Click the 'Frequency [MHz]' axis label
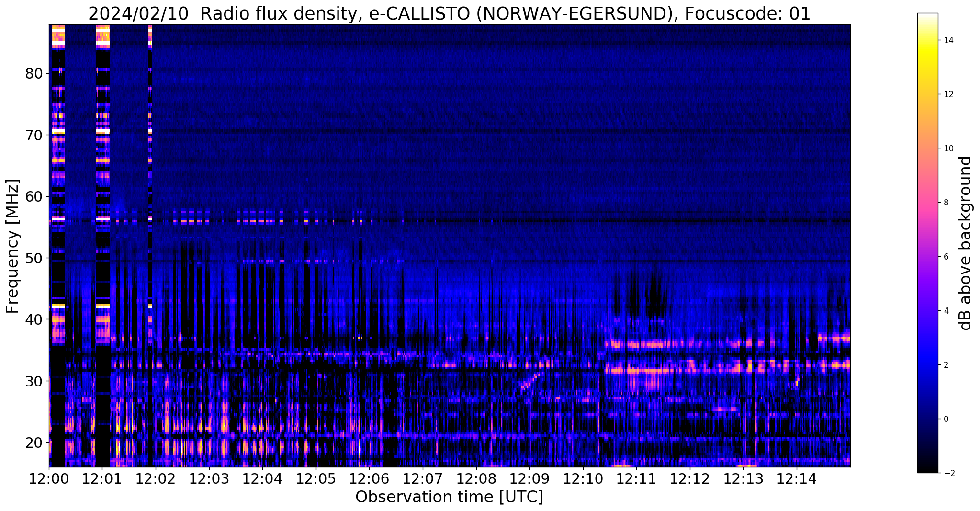The image size is (980, 511). coord(13,246)
